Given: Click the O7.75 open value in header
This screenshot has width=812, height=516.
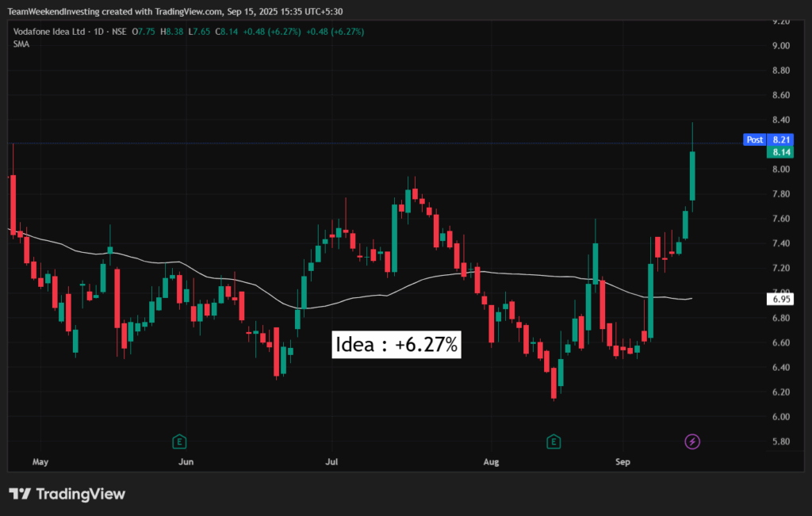Looking at the screenshot, I should tap(144, 32).
